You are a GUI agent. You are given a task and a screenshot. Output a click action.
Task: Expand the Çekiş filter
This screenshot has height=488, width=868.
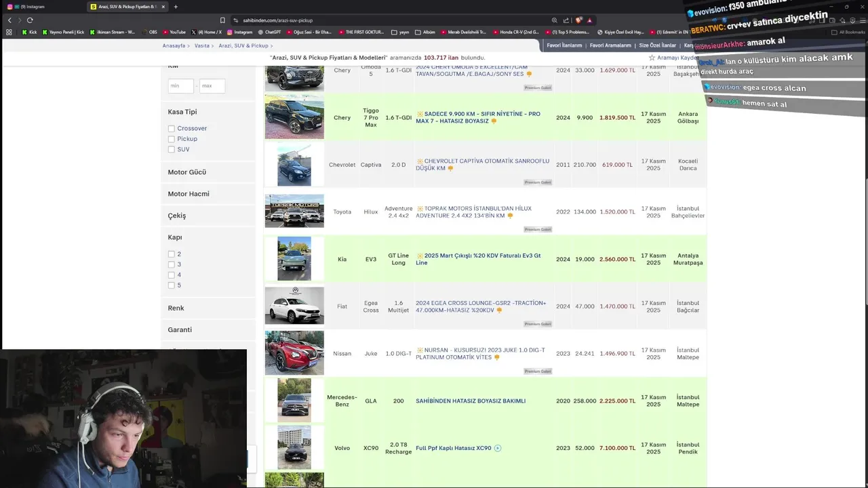[x=177, y=216]
